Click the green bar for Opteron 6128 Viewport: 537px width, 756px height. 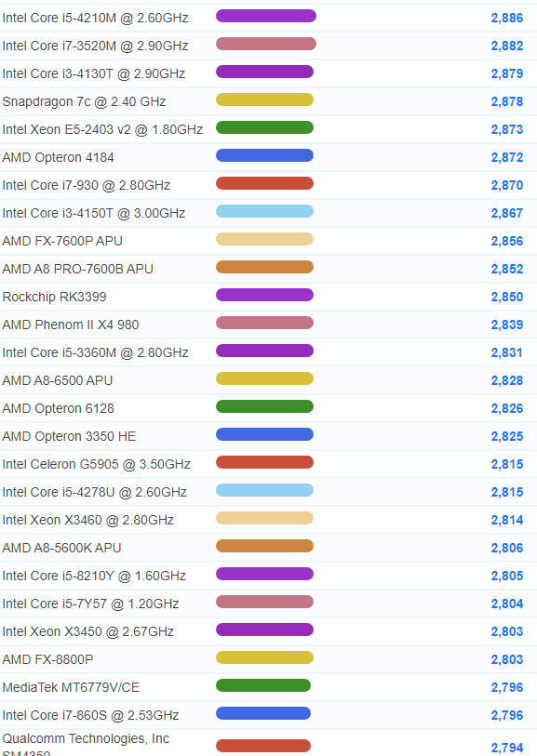coord(264,407)
